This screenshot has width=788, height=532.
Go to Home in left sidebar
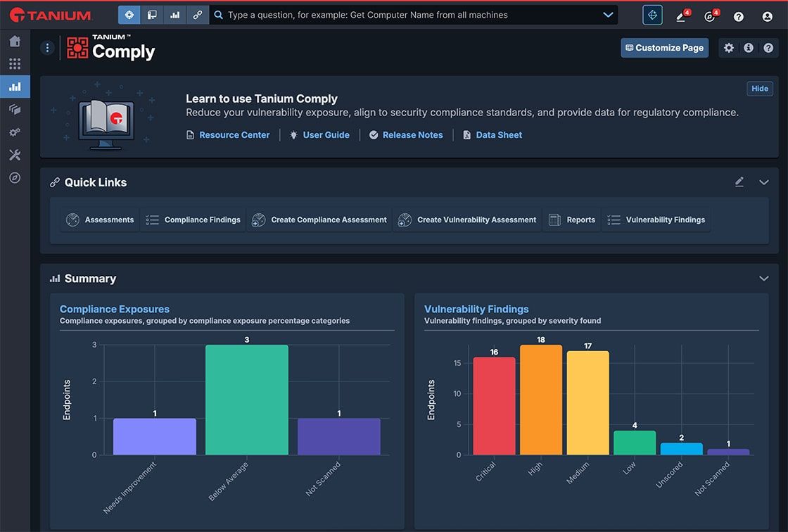15,41
